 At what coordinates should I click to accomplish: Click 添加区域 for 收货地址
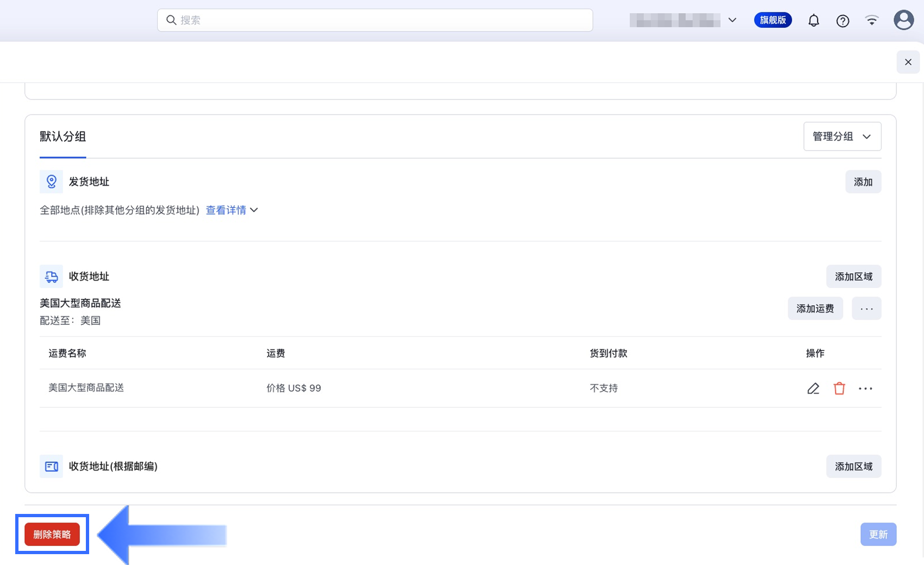854,277
